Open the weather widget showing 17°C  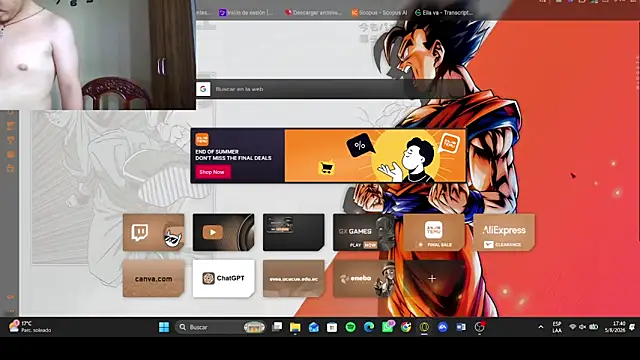[30, 327]
